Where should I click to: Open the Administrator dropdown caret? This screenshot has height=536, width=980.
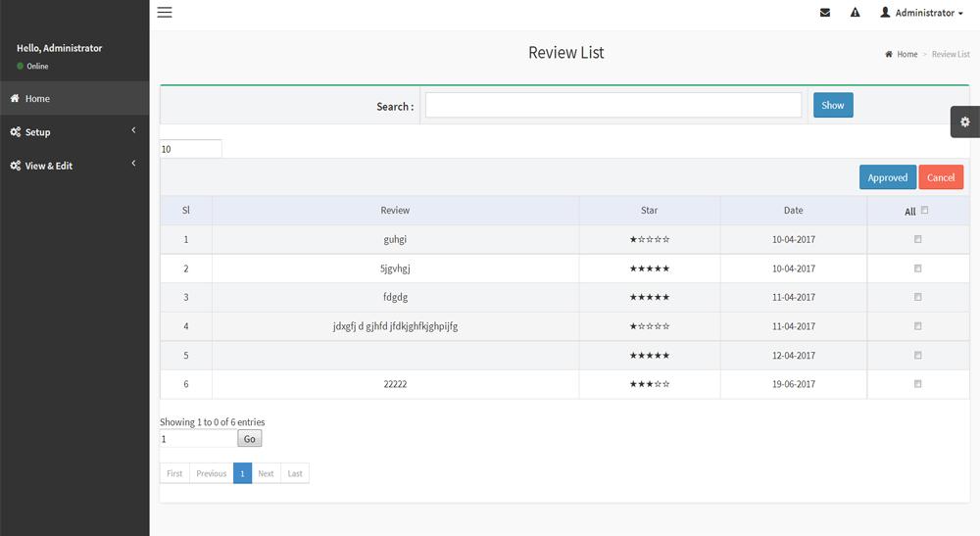coord(960,14)
